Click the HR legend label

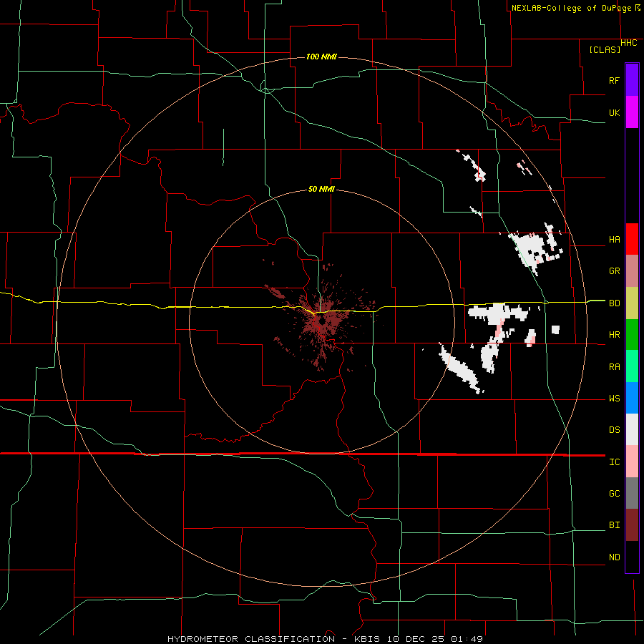614,335
